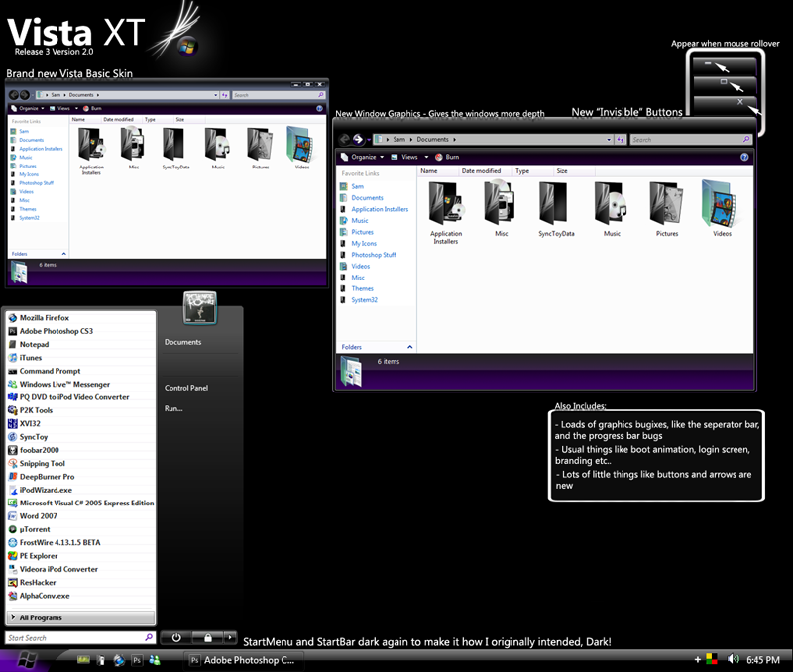Launch Windows Live Messenger from the Quick Launch bar
Viewport: 793px width, 672px height.
click(x=154, y=660)
